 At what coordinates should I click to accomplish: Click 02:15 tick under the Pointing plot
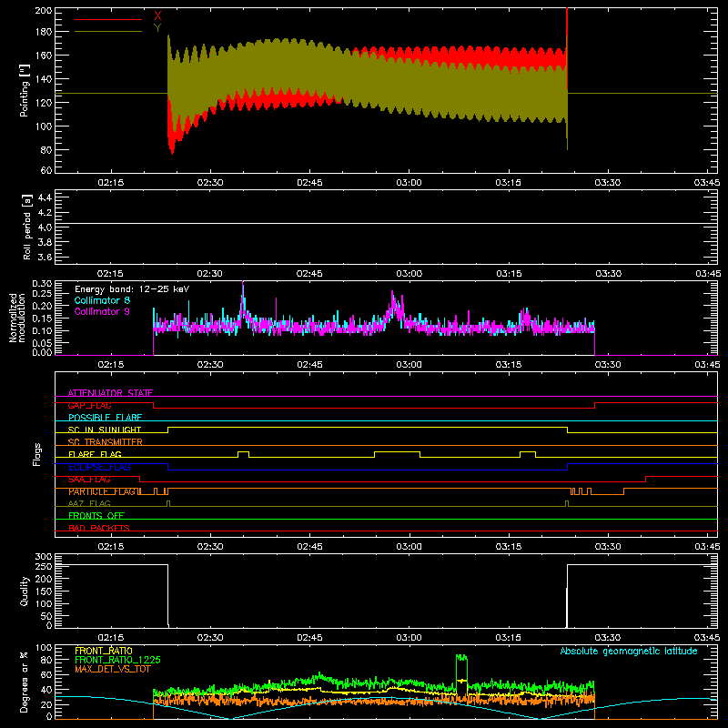tap(110, 183)
